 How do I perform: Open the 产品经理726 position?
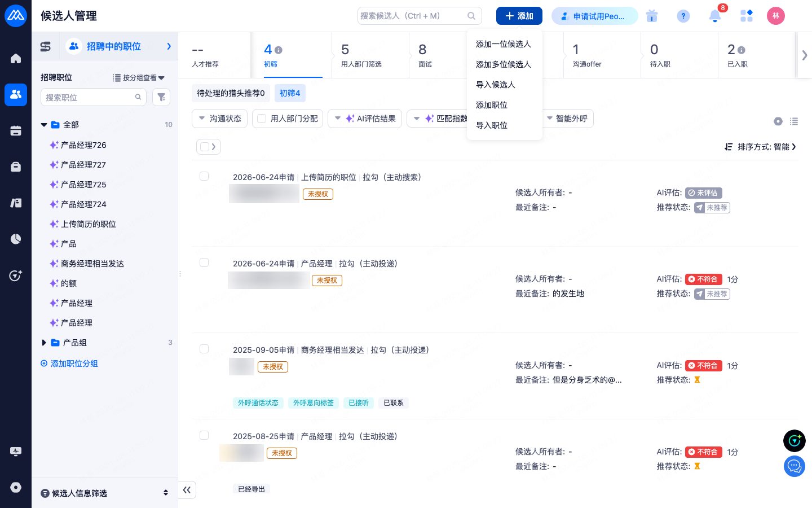point(83,145)
